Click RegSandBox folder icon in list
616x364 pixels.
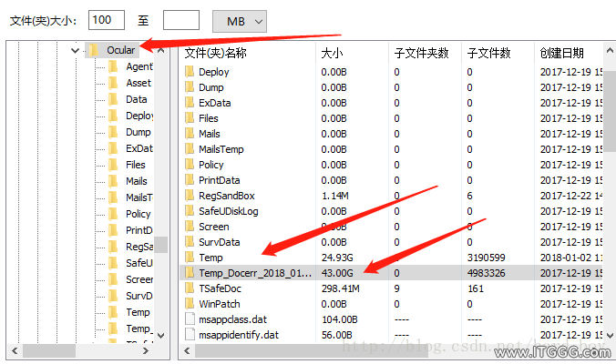190,196
